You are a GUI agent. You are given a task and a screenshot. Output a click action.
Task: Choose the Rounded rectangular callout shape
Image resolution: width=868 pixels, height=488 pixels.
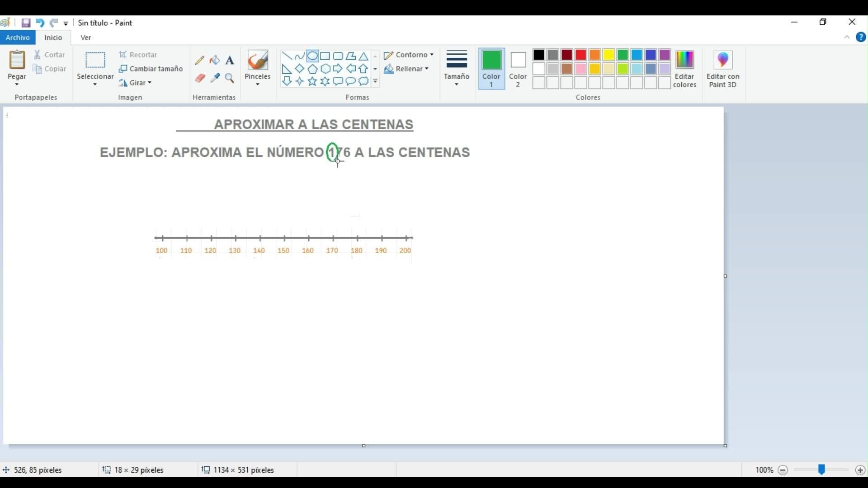338,81
